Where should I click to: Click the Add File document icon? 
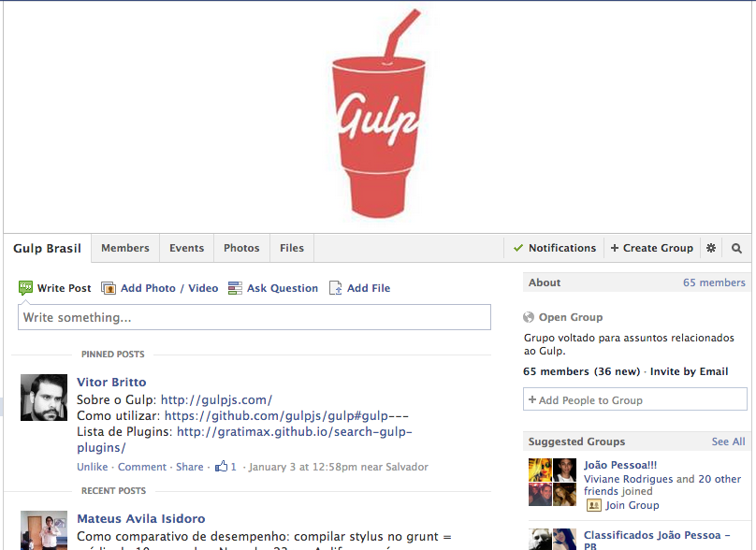[335, 288]
